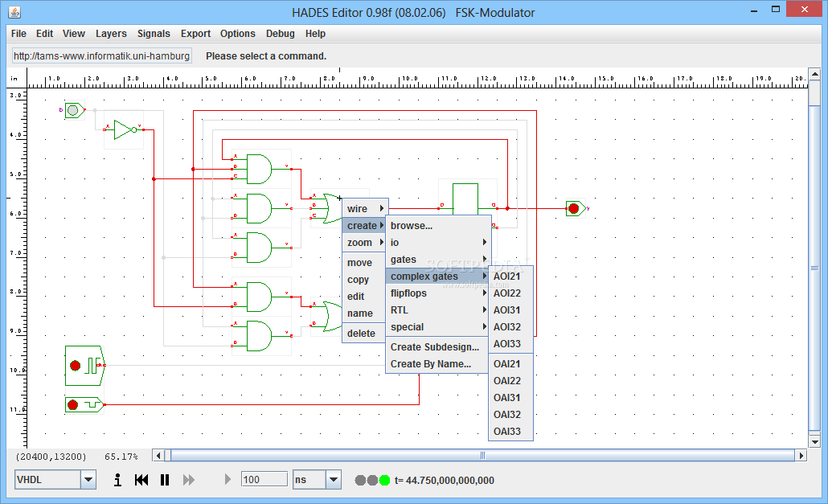The image size is (828, 504).
Task: Click the green simulation status light
Action: [x=384, y=480]
